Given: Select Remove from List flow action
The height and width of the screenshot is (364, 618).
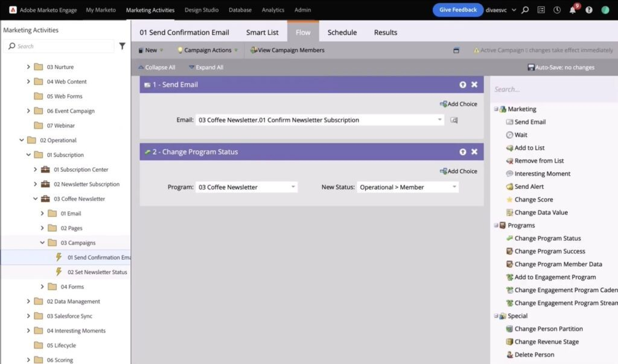Looking at the screenshot, I should (535, 161).
